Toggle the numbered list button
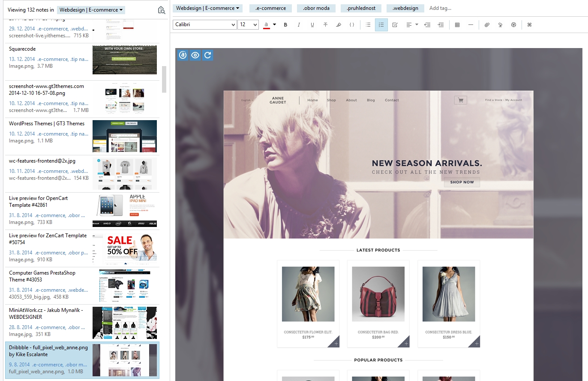The width and height of the screenshot is (588, 381). coord(381,25)
